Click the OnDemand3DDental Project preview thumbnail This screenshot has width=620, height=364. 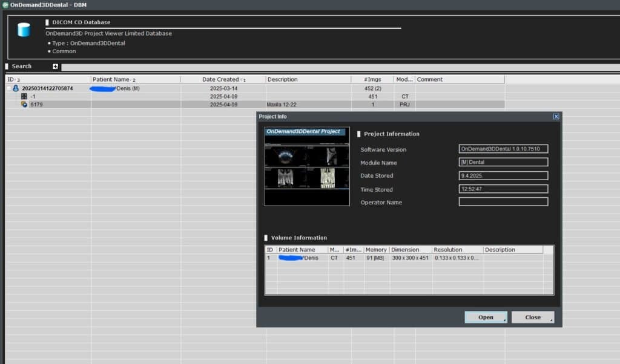click(307, 166)
